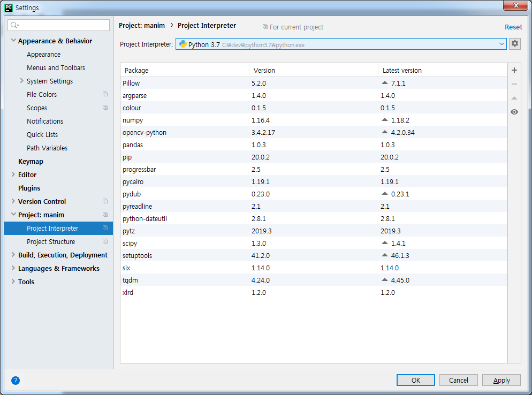Click the For current project copy icon
The height and width of the screenshot is (395, 532).
(x=265, y=26)
